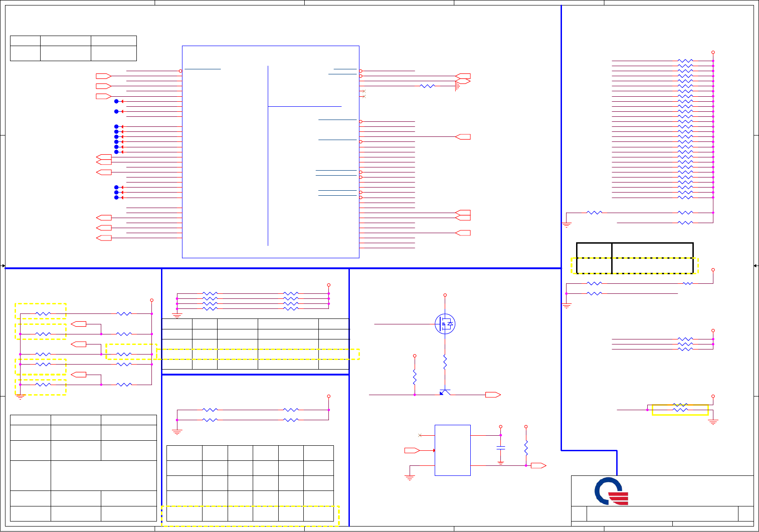Select the solid yellow highlighted resistor pair

pos(680,410)
